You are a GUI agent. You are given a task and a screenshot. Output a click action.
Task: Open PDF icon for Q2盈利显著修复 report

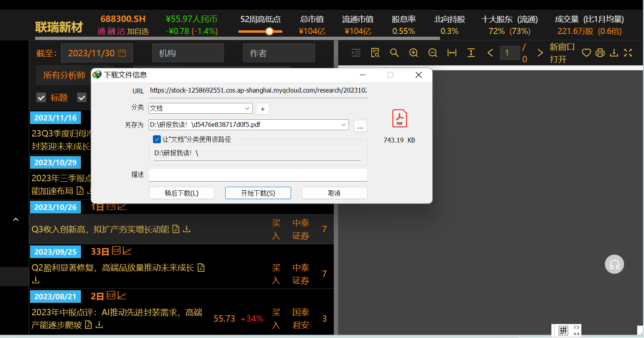click(x=201, y=267)
